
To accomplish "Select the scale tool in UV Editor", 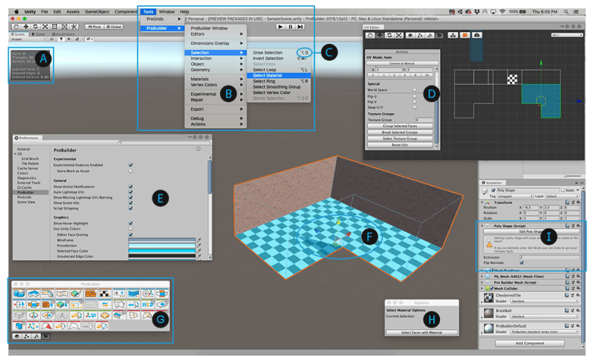I will click(x=399, y=35).
